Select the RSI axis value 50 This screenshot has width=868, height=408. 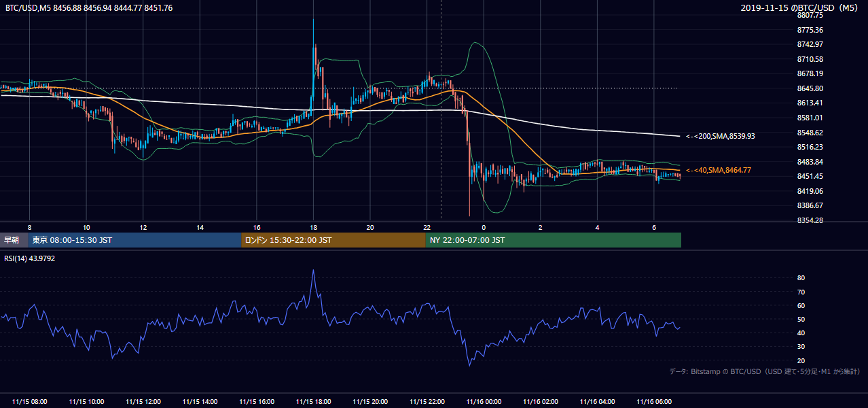click(x=801, y=319)
